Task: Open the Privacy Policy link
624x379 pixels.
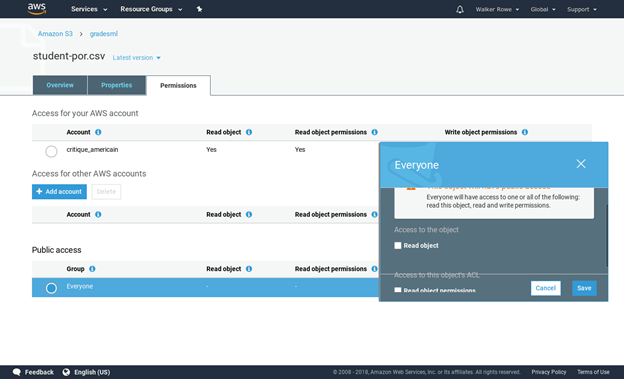Action: point(549,372)
